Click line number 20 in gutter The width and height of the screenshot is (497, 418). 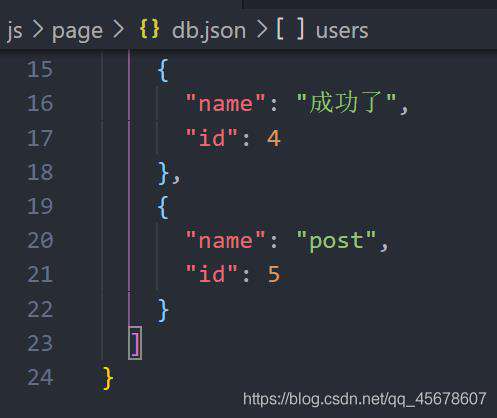40,240
